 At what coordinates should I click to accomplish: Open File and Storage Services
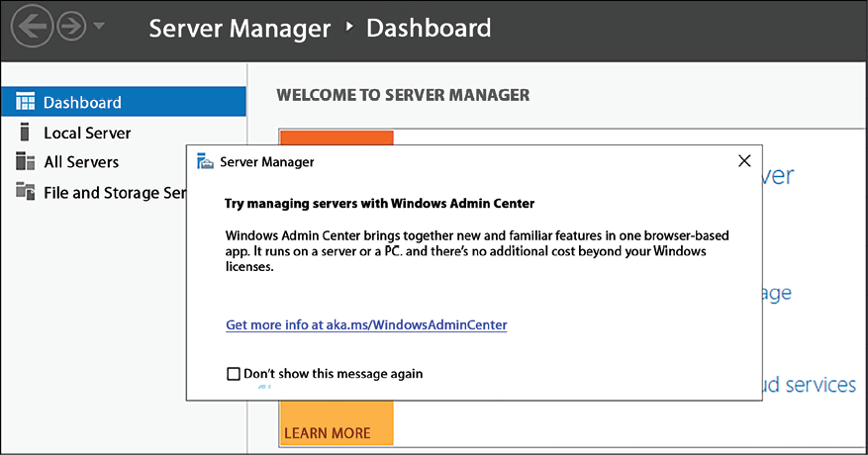115,193
